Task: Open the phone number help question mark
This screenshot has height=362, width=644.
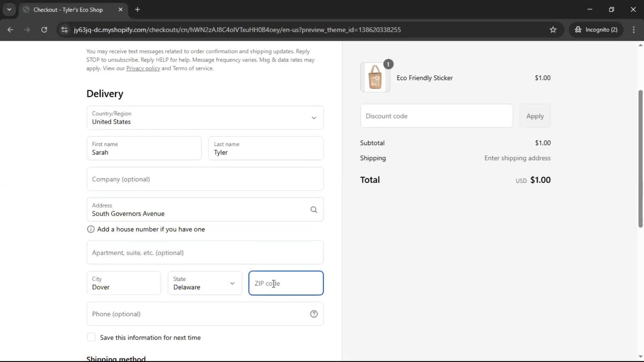Action: (x=314, y=314)
